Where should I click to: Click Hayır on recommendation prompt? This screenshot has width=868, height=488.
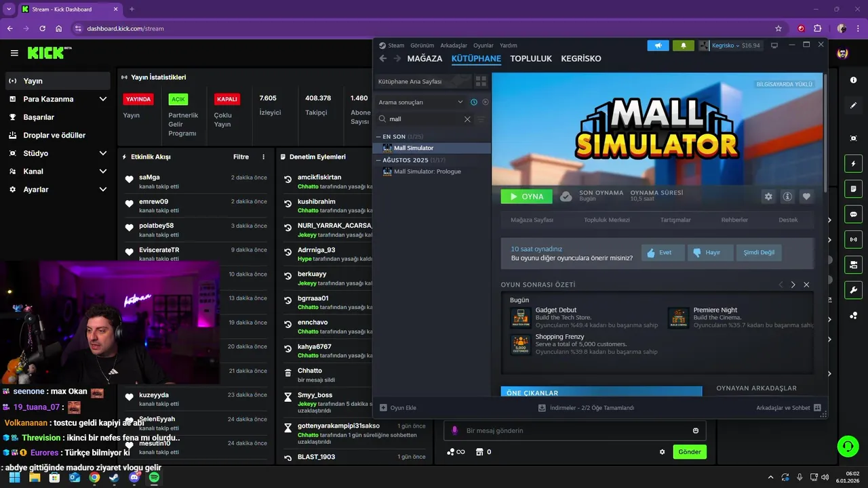(710, 253)
